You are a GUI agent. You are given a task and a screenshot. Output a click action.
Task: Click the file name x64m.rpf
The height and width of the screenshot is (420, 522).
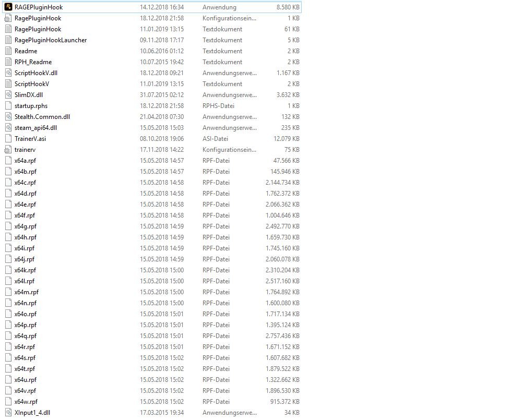click(26, 292)
